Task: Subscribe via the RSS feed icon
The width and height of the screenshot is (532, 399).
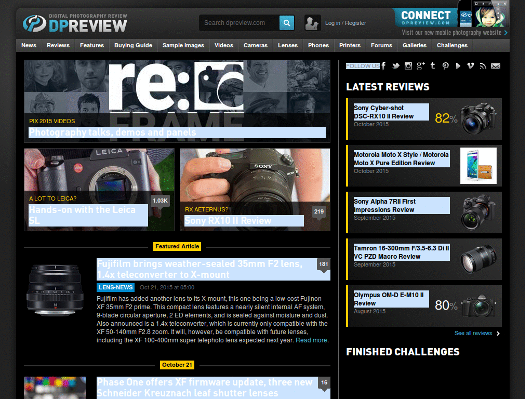Action: (x=483, y=66)
